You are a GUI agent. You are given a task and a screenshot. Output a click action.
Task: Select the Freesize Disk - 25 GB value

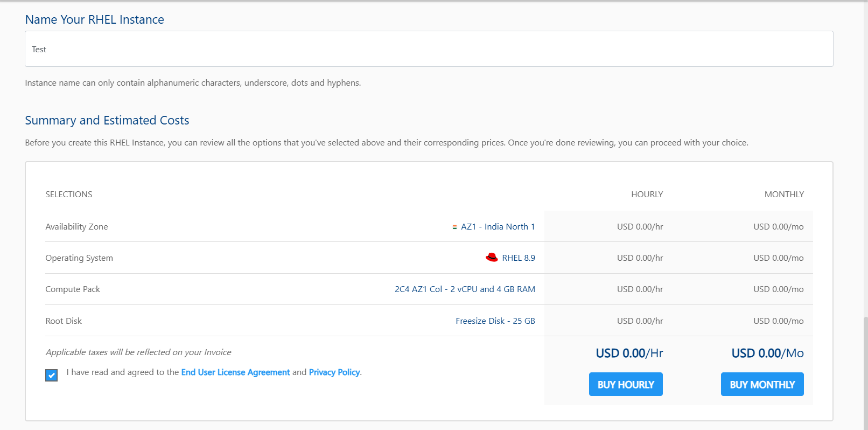click(x=495, y=321)
